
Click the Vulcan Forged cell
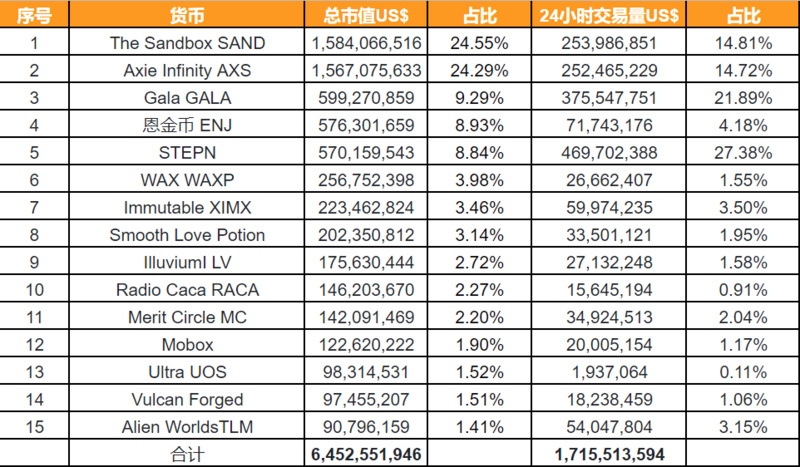187,399
